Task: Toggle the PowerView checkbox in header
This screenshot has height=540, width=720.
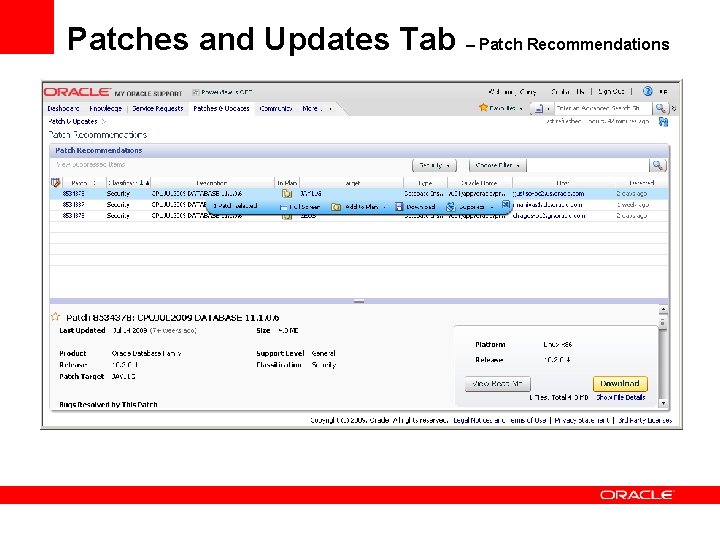Action: tap(196, 92)
